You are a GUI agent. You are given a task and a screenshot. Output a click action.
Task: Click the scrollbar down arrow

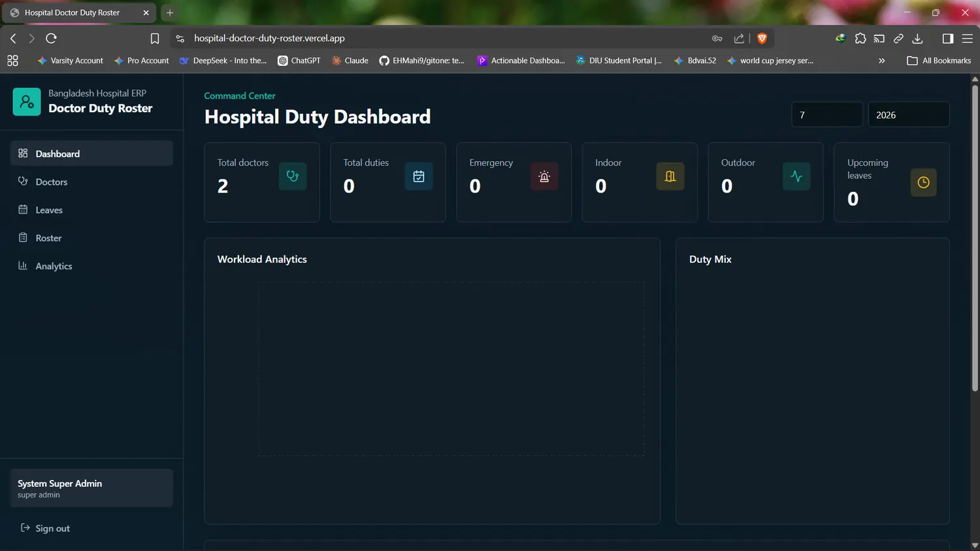point(975,545)
